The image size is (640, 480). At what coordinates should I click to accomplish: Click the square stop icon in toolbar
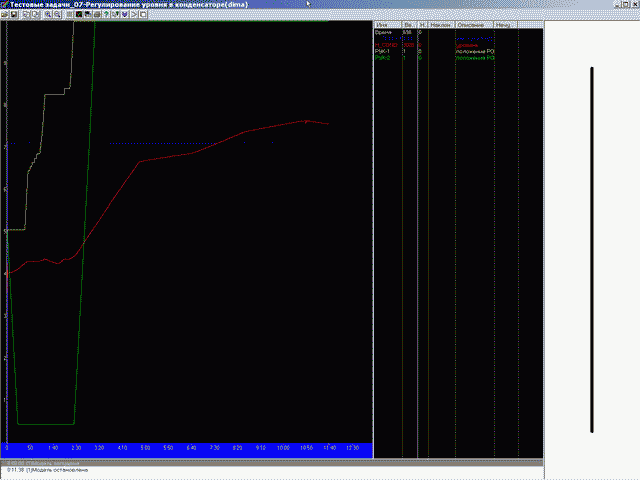[x=143, y=15]
